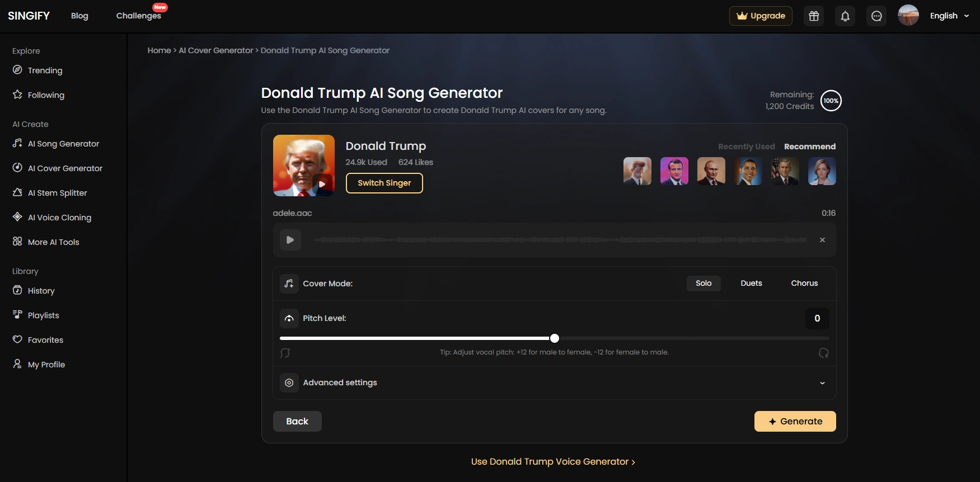This screenshot has height=482, width=980.
Task: Select sixth recommended female singer thumbnail
Action: [x=822, y=171]
